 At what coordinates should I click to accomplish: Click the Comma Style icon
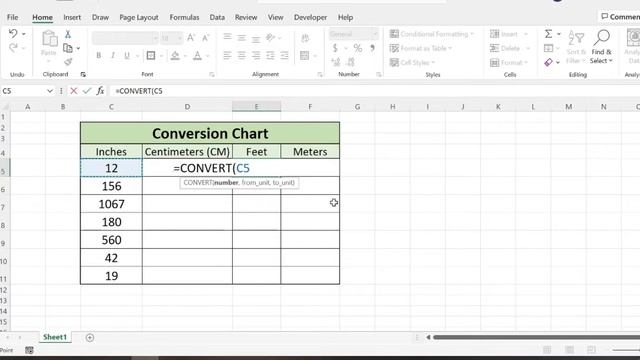372,48
